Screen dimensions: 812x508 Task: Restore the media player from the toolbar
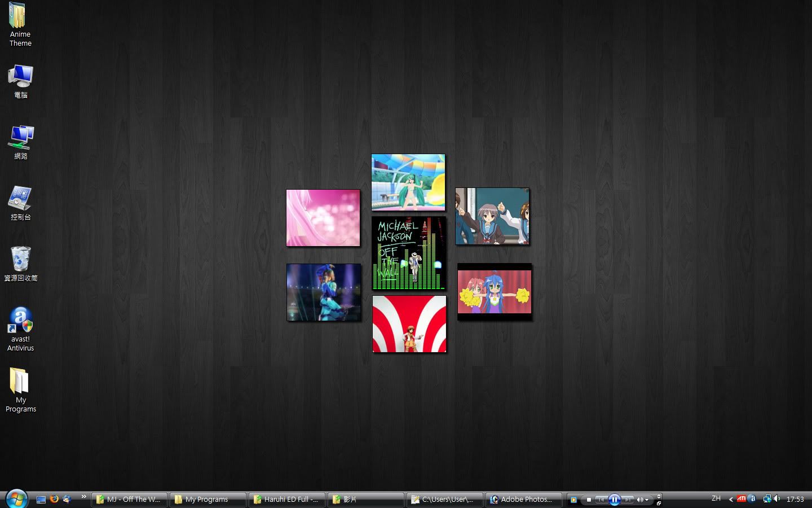click(x=659, y=503)
